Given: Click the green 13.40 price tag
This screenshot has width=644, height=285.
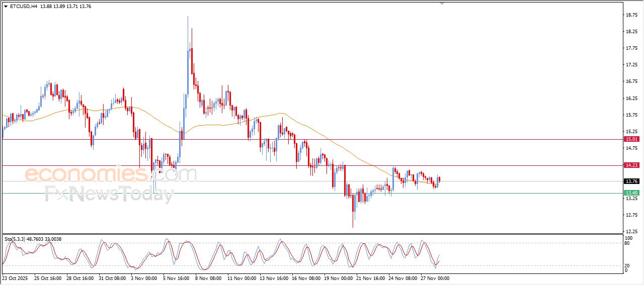Looking at the screenshot, I should click(x=631, y=193).
